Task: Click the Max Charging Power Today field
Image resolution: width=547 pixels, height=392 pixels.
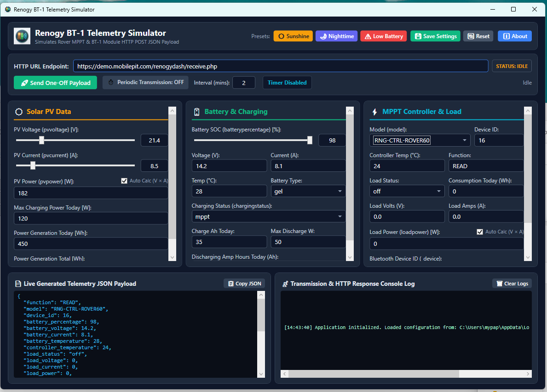Action: tap(91, 218)
